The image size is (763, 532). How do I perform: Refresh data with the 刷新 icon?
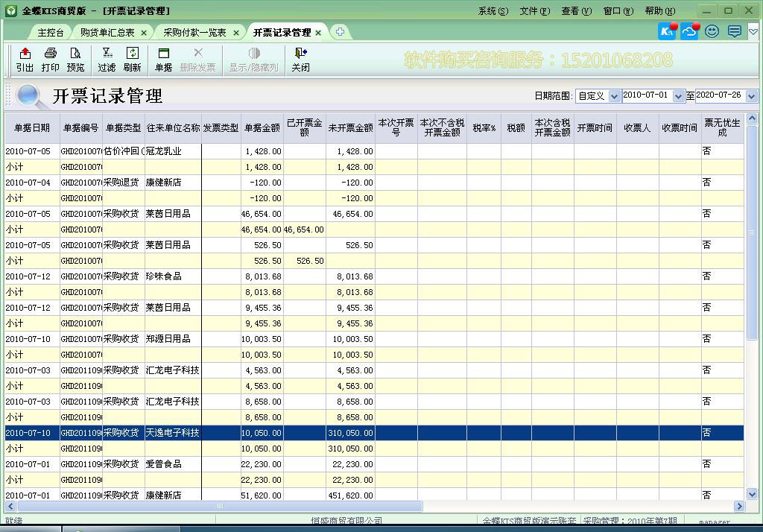pos(133,60)
